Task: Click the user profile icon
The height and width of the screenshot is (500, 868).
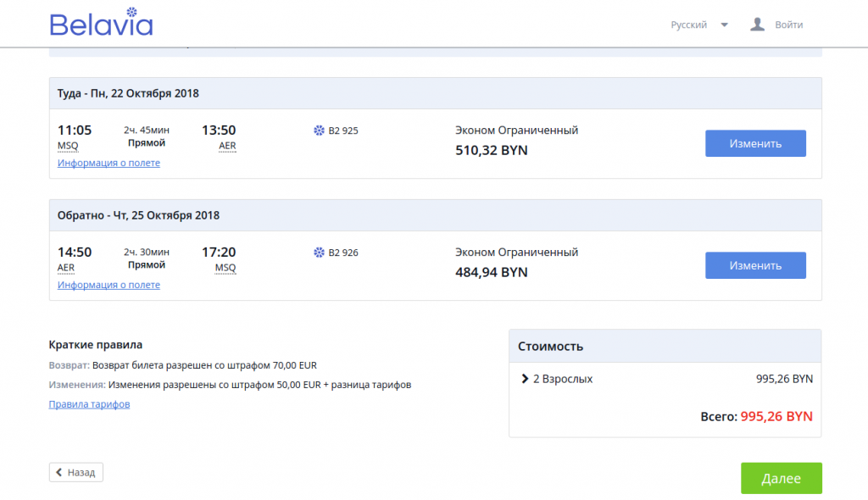Action: pos(757,25)
